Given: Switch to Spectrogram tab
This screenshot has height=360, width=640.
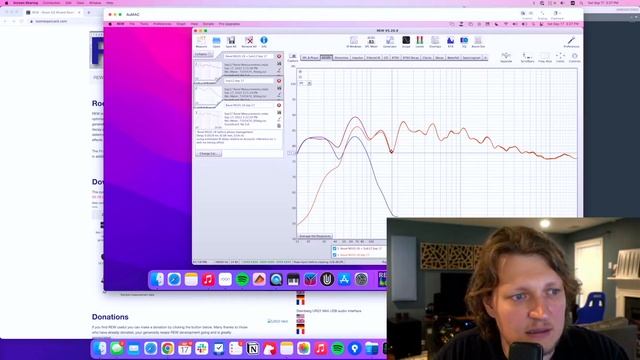Looking at the screenshot, I should click(472, 58).
